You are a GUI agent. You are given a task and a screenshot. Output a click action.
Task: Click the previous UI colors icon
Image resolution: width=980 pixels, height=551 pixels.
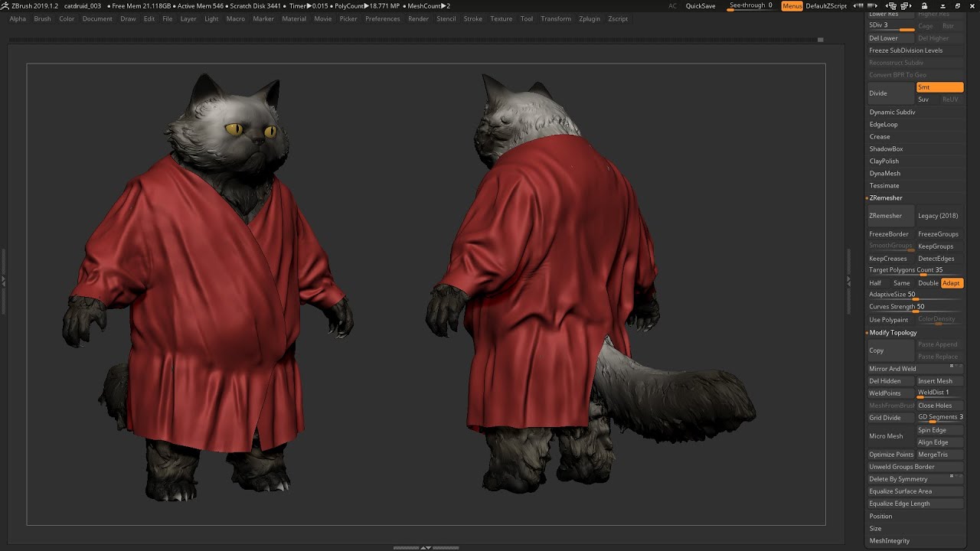pos(858,6)
